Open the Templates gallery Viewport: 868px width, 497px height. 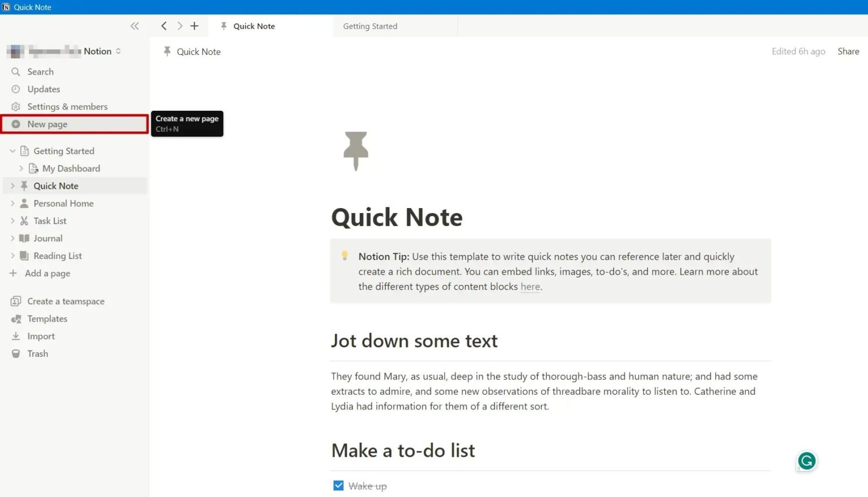tap(46, 318)
